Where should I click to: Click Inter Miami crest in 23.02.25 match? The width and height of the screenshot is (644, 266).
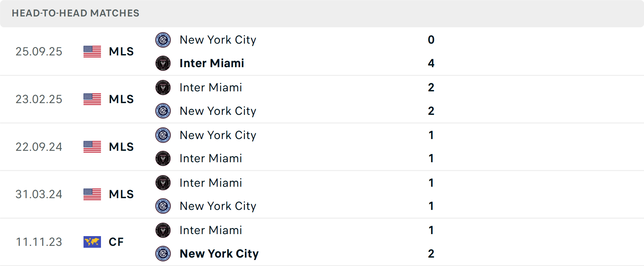click(x=163, y=88)
